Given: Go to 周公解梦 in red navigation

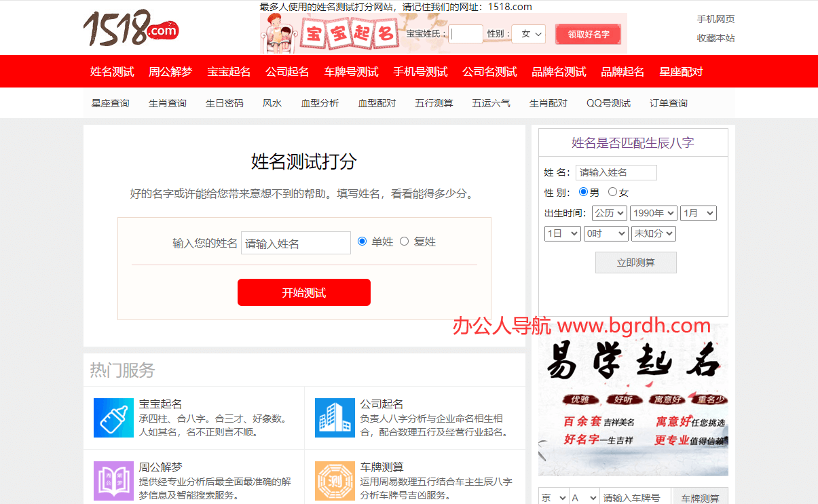Looking at the screenshot, I should [170, 72].
